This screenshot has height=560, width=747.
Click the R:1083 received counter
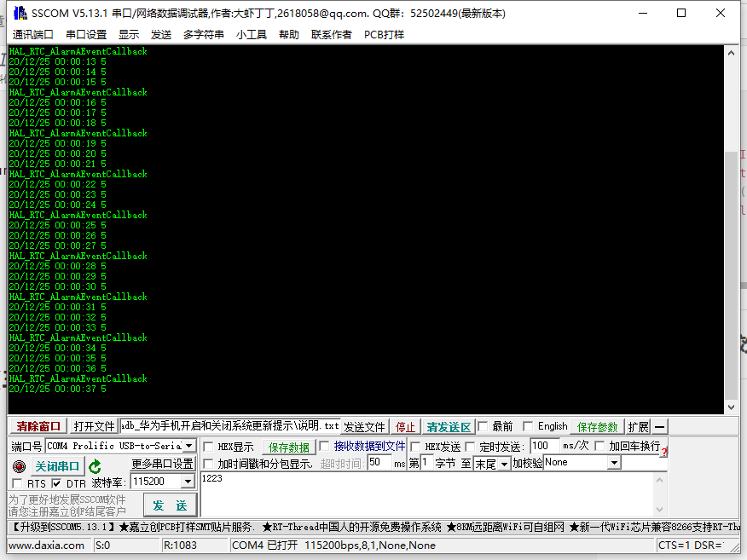pos(180,546)
